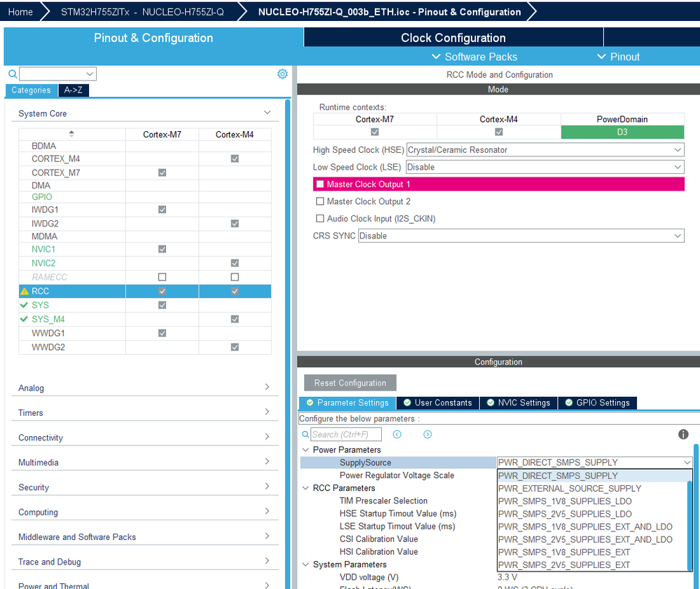Screen dimensions: 700x589
Task: Enable Master Clock Output 1 checkbox
Action: point(320,184)
